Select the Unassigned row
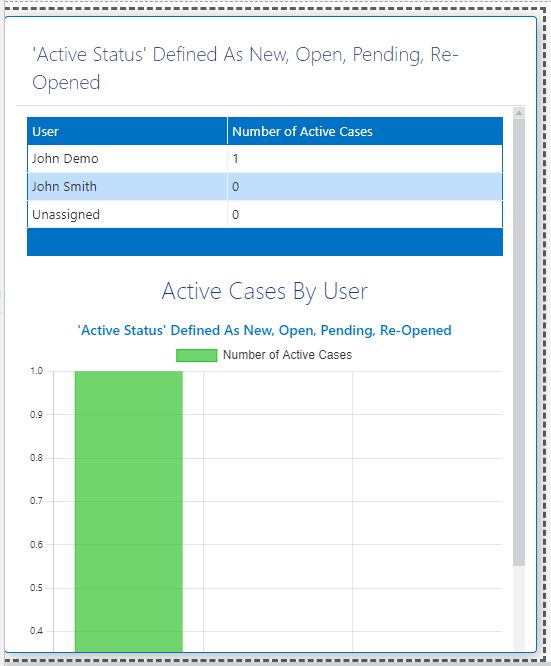 pyautogui.click(x=265, y=214)
